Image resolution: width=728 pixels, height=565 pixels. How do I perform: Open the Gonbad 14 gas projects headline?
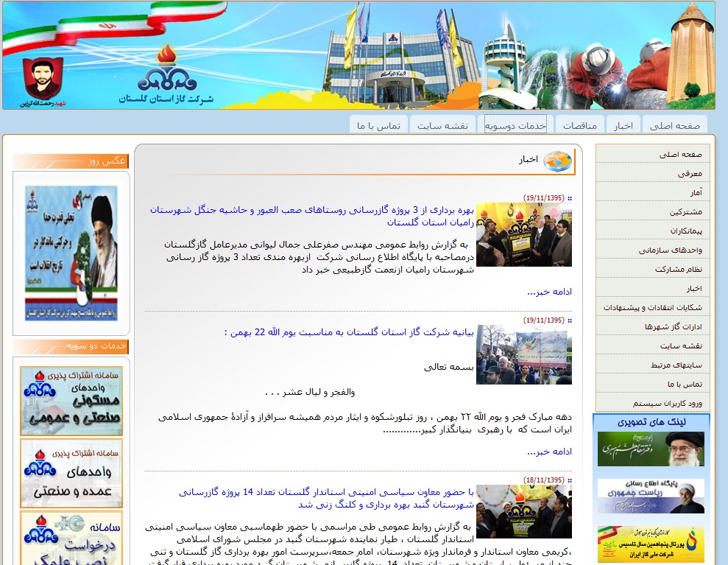[x=326, y=498]
